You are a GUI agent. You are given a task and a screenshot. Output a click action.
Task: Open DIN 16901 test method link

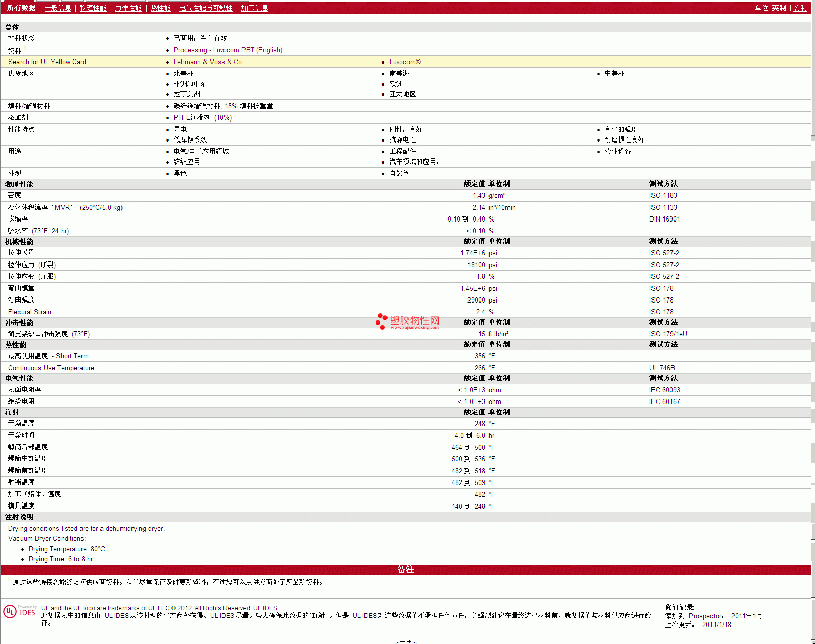(x=664, y=219)
